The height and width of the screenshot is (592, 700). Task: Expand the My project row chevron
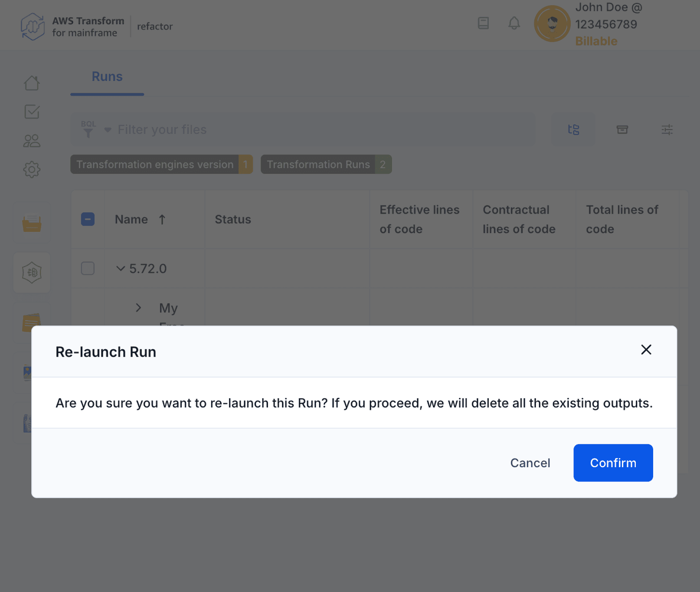coord(138,308)
